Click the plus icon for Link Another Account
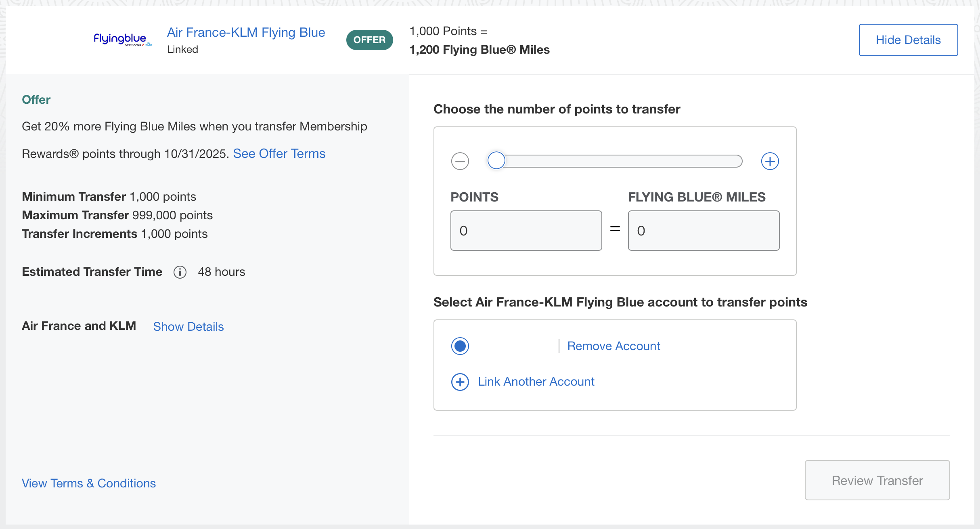The image size is (980, 529). (460, 382)
